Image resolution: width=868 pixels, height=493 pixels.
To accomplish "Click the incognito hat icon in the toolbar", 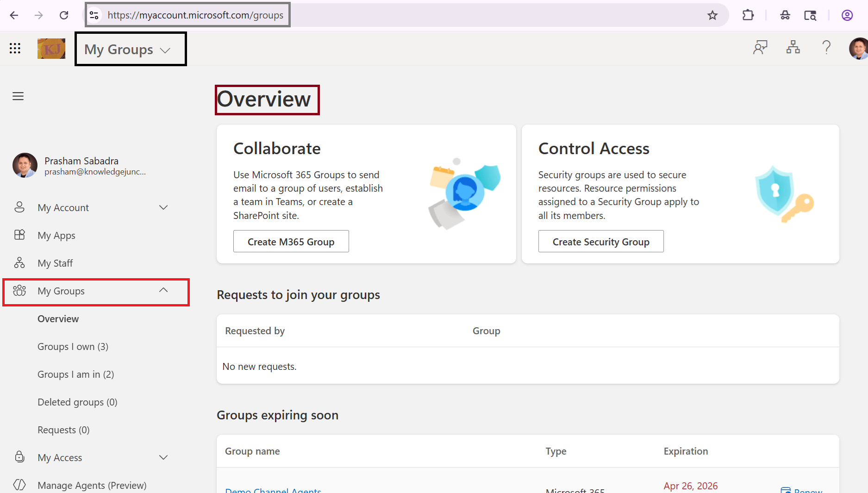I will click(785, 15).
